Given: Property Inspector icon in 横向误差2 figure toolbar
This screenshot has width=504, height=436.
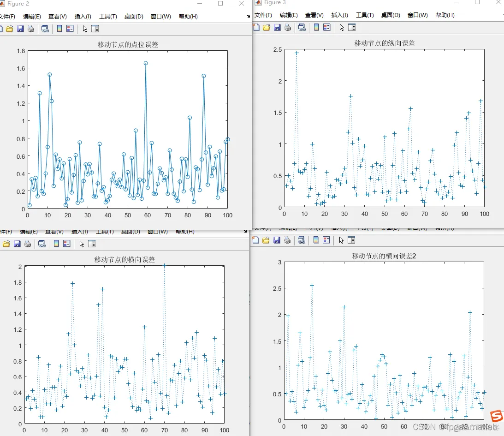Looking at the screenshot, I should click(x=351, y=240).
